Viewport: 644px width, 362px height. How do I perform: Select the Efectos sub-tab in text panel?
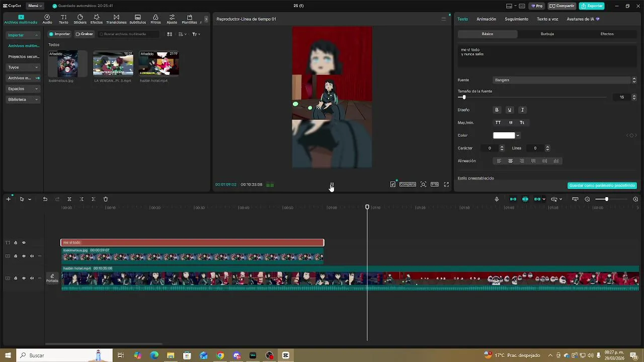(x=607, y=34)
